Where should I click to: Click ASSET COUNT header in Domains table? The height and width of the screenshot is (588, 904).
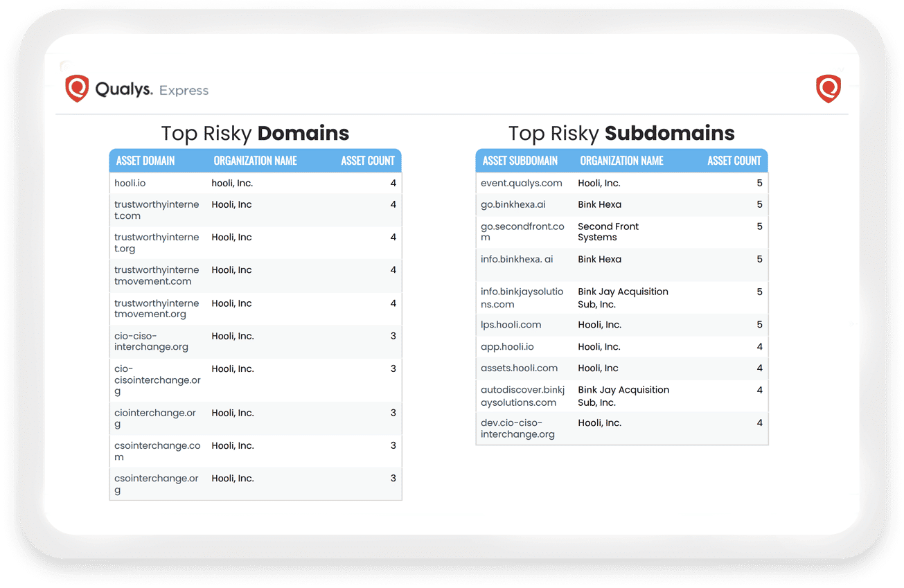(x=368, y=161)
